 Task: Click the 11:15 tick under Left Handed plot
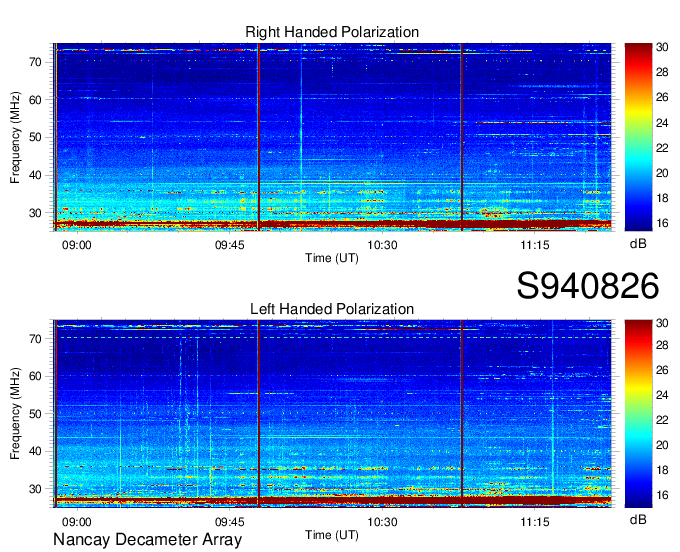(535, 522)
